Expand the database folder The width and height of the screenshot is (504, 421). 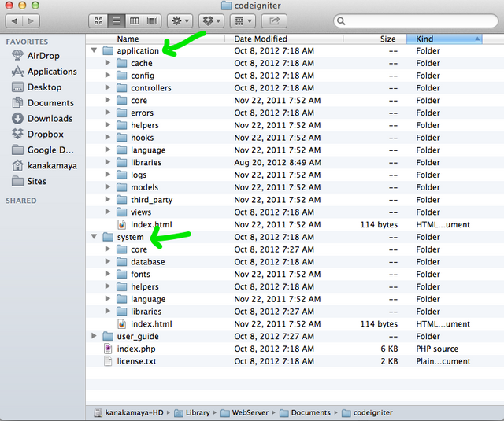click(x=108, y=261)
